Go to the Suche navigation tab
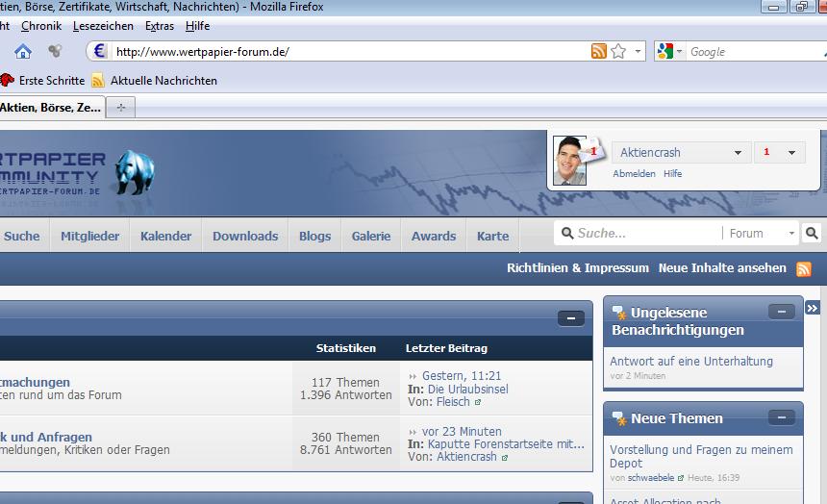Viewport: 827px width, 504px height. pos(21,236)
